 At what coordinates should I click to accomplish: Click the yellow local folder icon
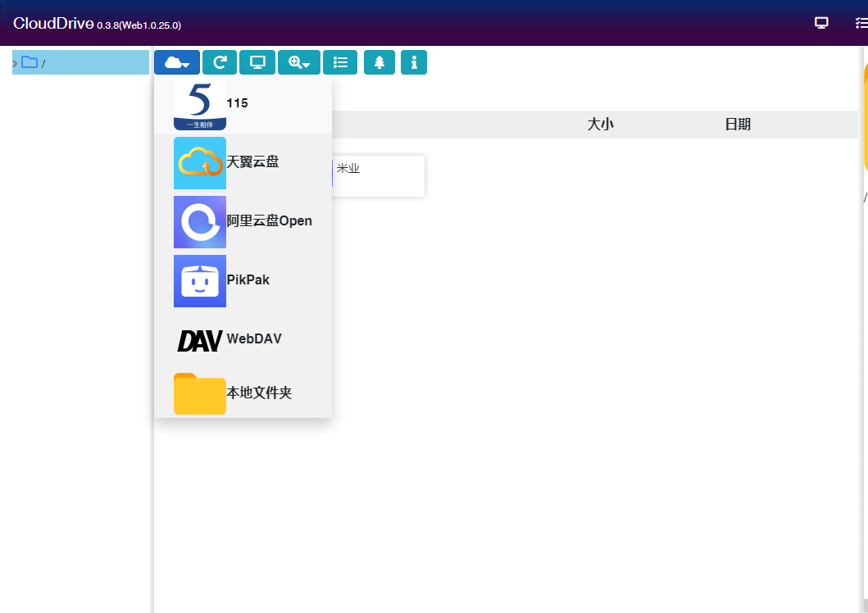200,394
